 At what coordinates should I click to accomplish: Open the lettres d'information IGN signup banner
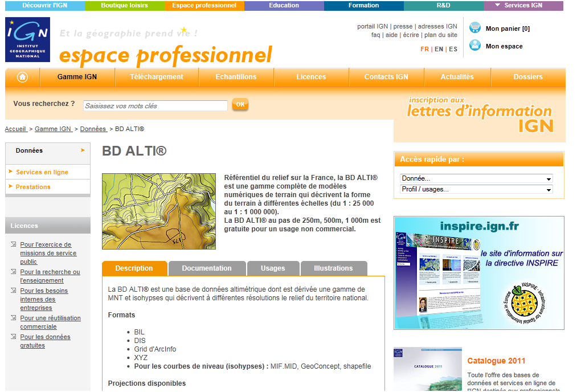point(480,115)
